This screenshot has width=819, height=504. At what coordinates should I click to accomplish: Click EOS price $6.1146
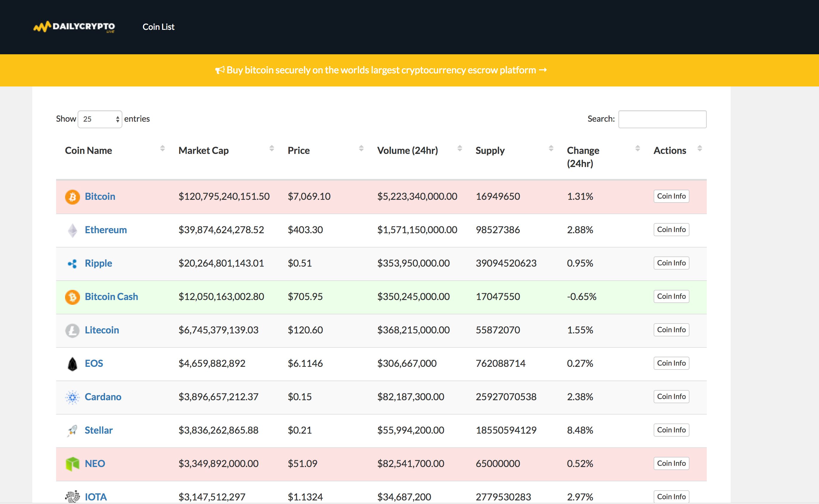(305, 363)
